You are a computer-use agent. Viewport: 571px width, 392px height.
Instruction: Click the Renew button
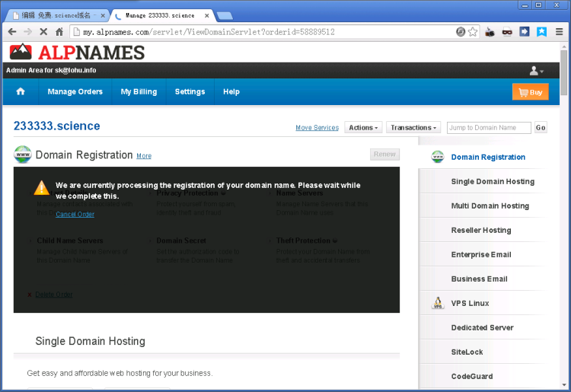point(384,155)
